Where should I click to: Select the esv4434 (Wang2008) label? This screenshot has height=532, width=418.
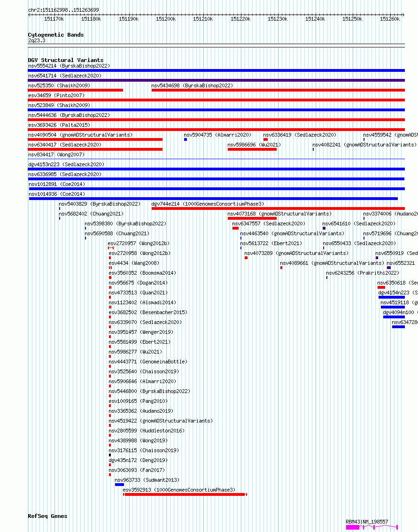[134, 262]
